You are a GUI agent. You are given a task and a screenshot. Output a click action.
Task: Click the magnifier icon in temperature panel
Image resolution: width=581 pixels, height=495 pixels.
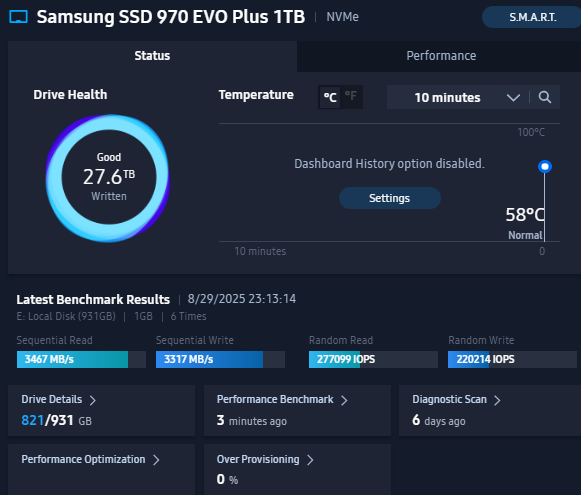(x=545, y=97)
